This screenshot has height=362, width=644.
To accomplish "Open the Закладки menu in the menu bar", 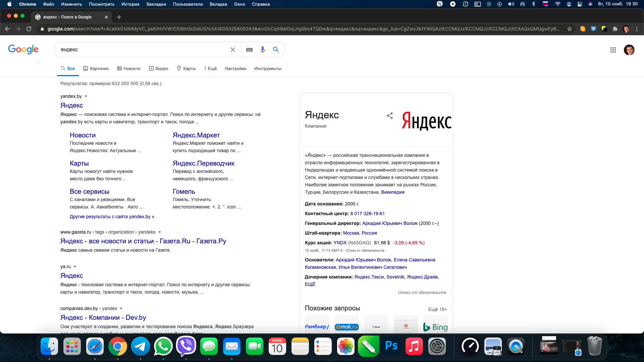I will pos(156,4).
